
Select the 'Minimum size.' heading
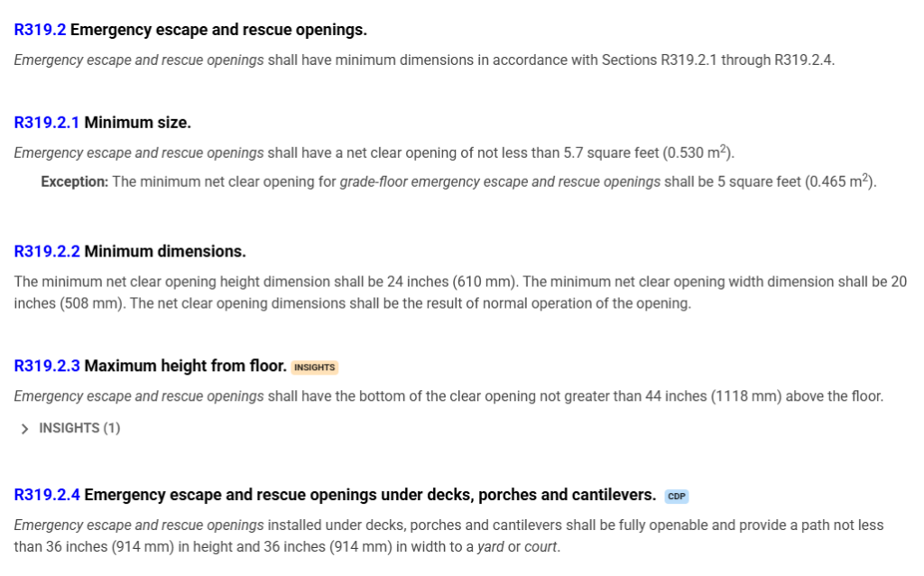137,122
